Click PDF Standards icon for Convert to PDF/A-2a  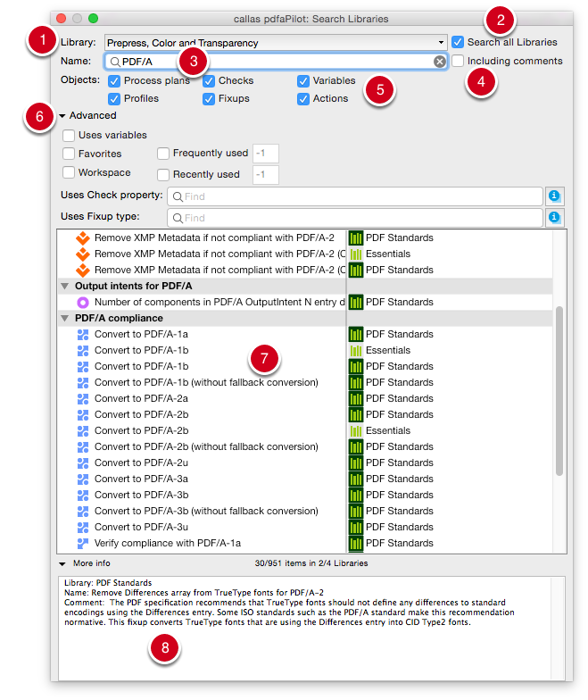point(355,398)
